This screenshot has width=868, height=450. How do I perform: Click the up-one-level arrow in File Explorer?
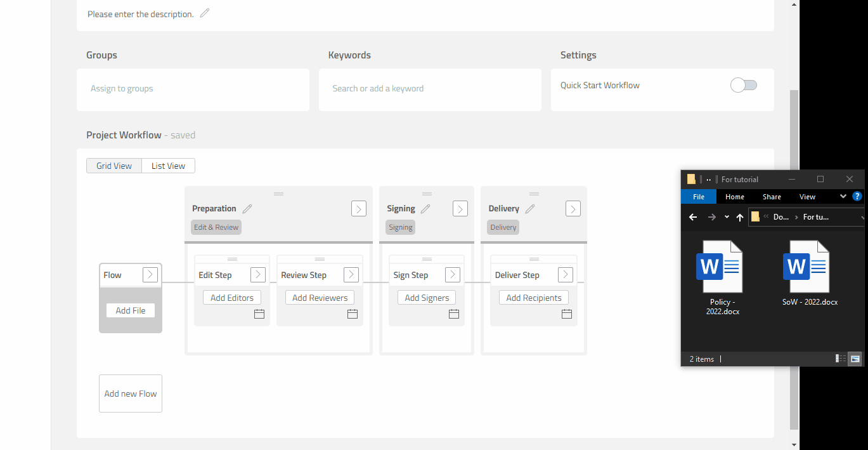click(x=739, y=217)
